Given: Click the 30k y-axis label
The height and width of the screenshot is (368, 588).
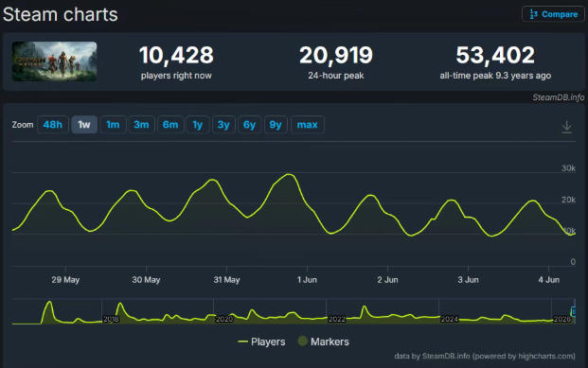Looking at the screenshot, I should tap(568, 168).
